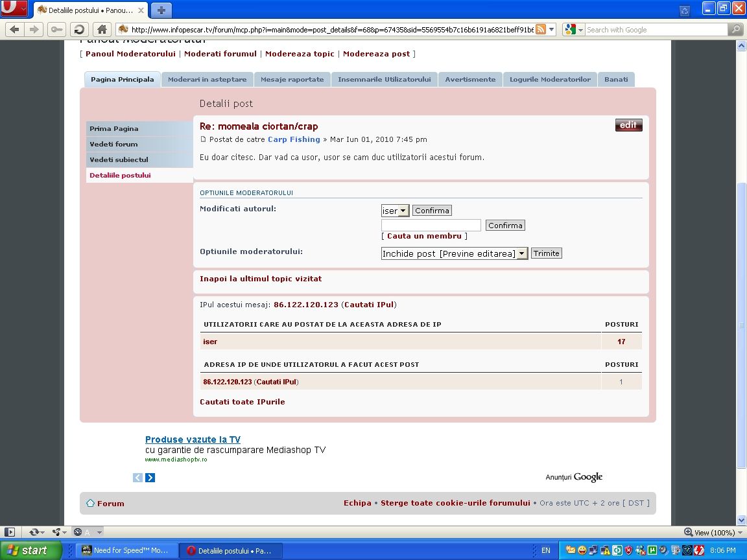Click into the author username text field

(431, 226)
